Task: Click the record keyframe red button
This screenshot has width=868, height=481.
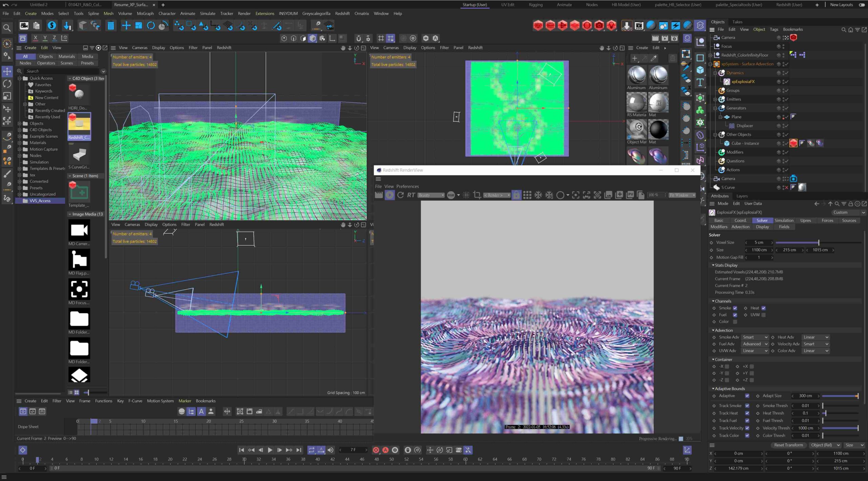Action: (x=376, y=450)
